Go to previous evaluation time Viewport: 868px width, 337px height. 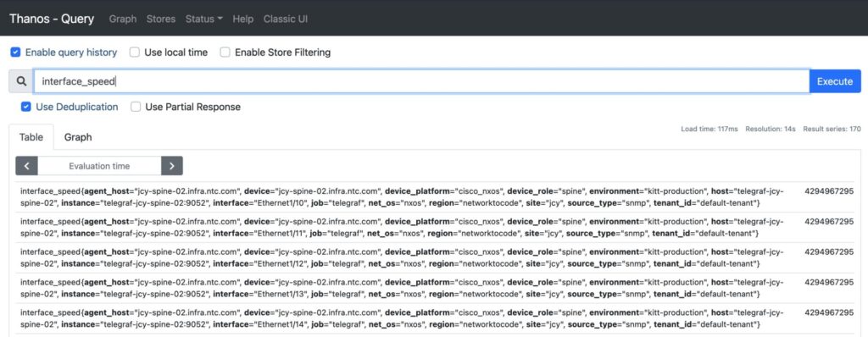[x=26, y=165]
